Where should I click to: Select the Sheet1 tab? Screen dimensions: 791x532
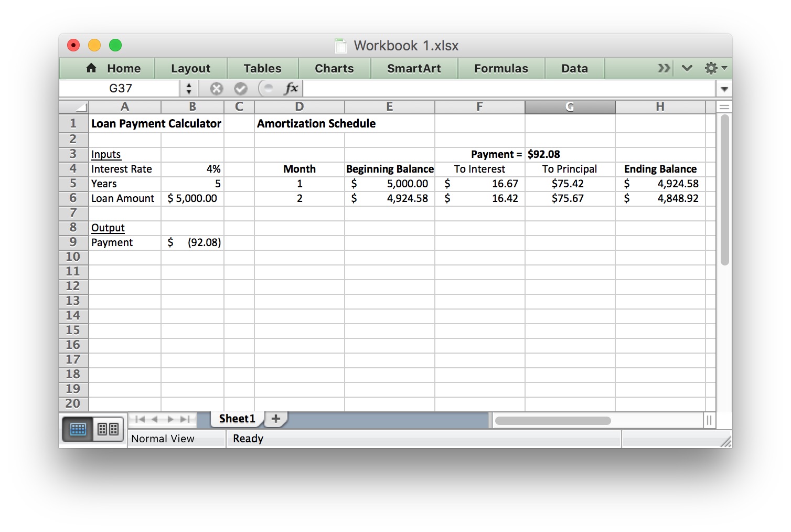[x=237, y=419]
